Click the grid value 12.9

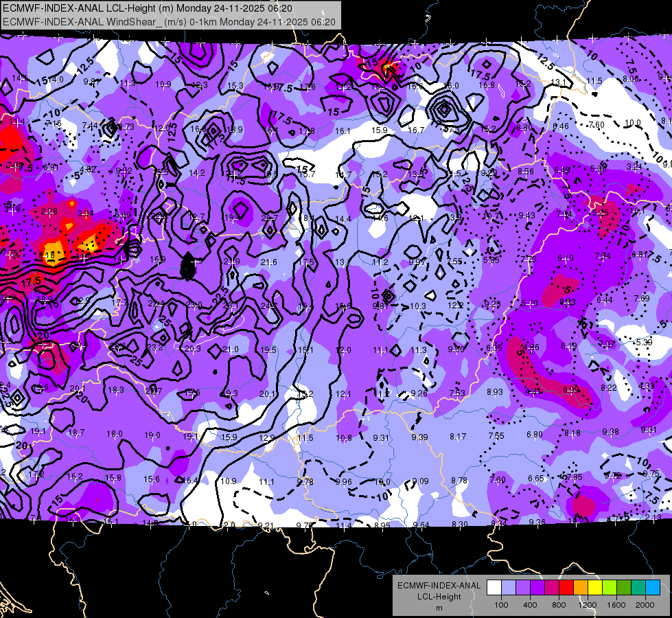[x=267, y=438]
